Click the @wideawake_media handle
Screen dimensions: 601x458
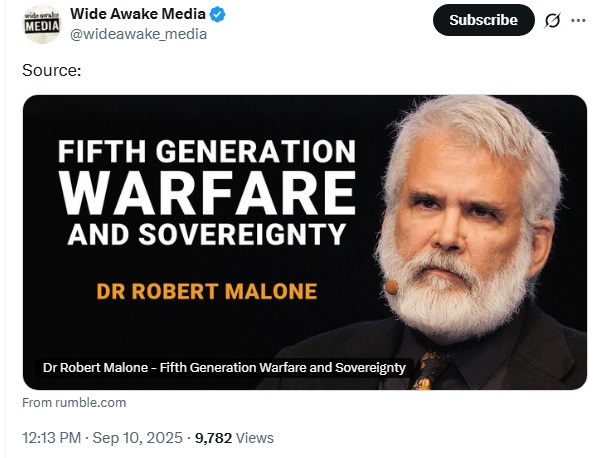pyautogui.click(x=139, y=34)
